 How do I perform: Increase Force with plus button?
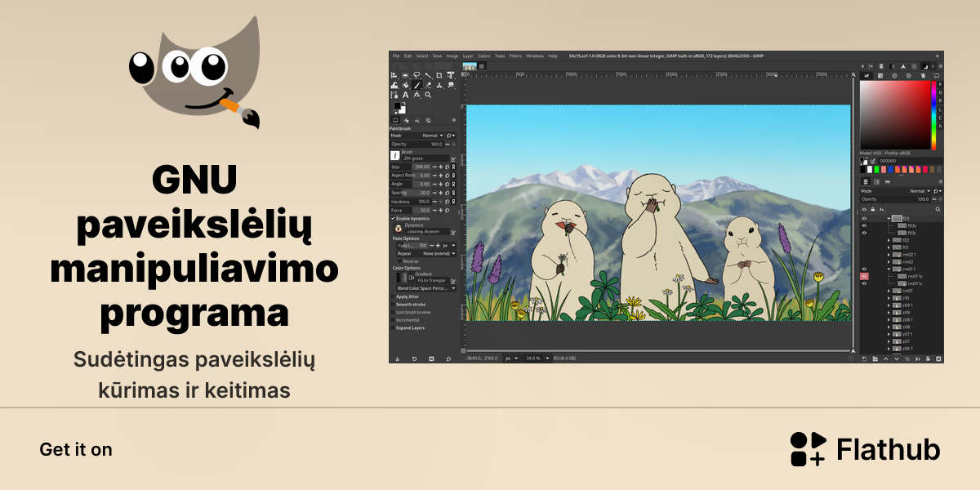(439, 210)
